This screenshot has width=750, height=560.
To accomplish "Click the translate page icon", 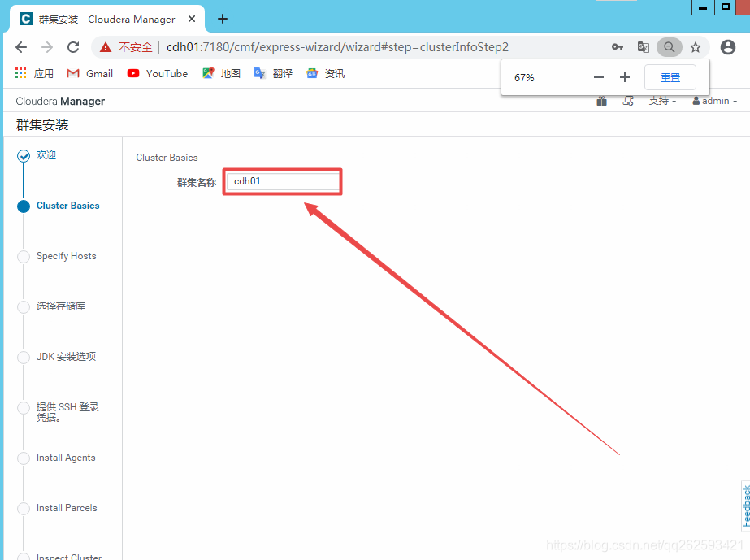I will [x=644, y=47].
